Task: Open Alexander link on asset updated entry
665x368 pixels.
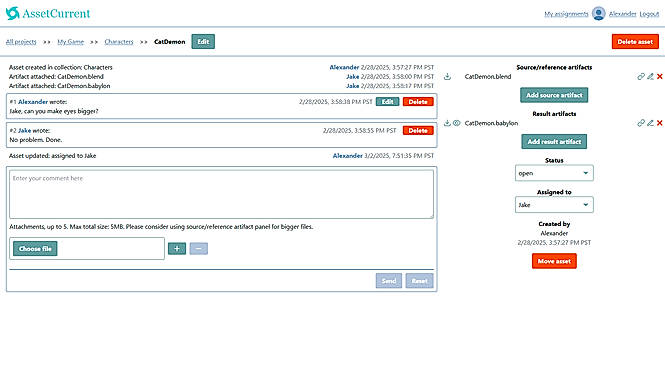Action: 347,156
